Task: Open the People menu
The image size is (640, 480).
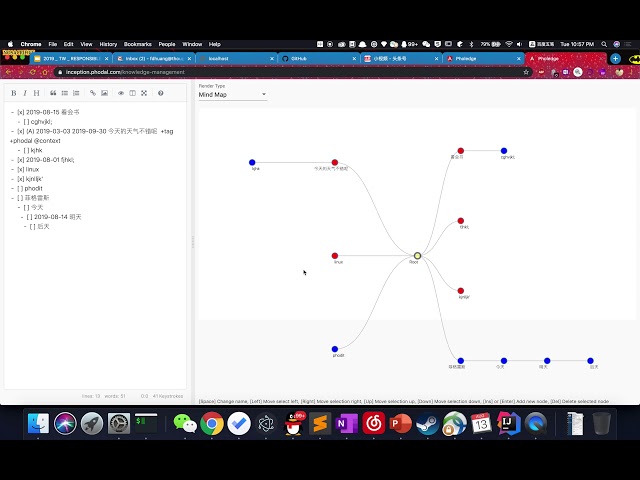Action: click(167, 44)
